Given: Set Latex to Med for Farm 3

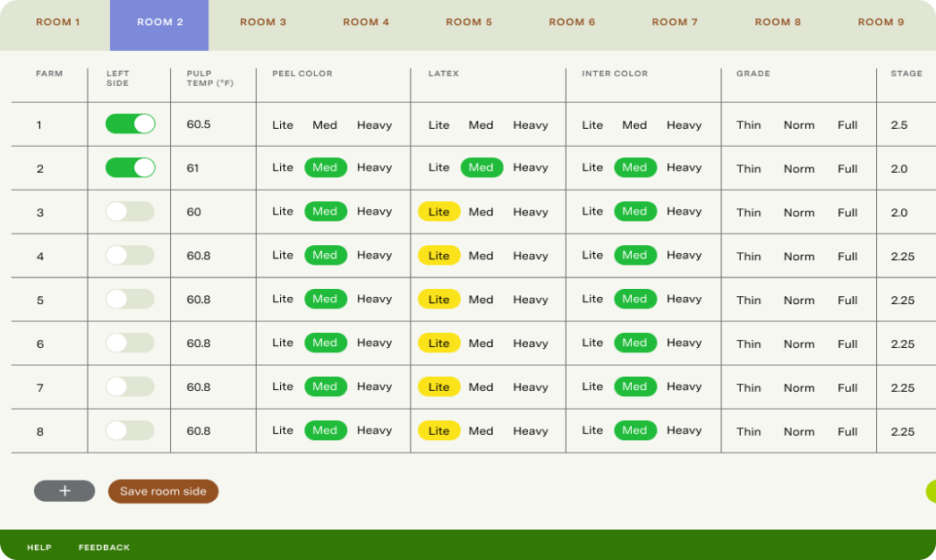Looking at the screenshot, I should [x=481, y=211].
